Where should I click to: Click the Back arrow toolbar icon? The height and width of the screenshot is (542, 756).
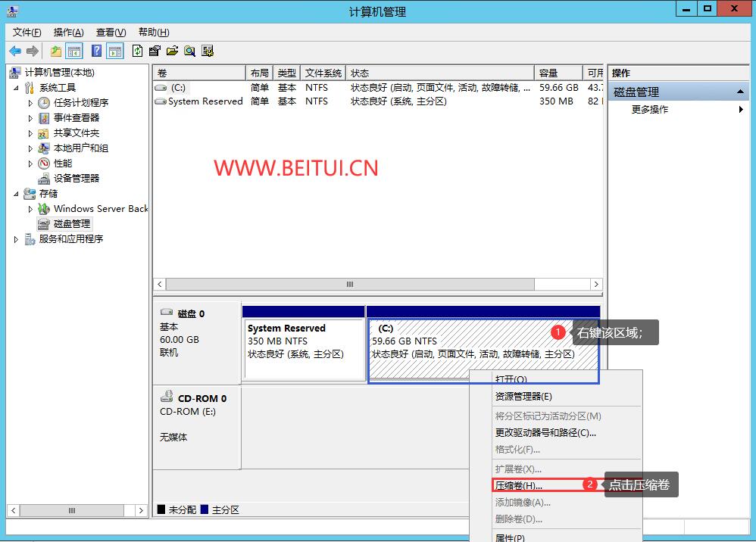click(x=15, y=51)
